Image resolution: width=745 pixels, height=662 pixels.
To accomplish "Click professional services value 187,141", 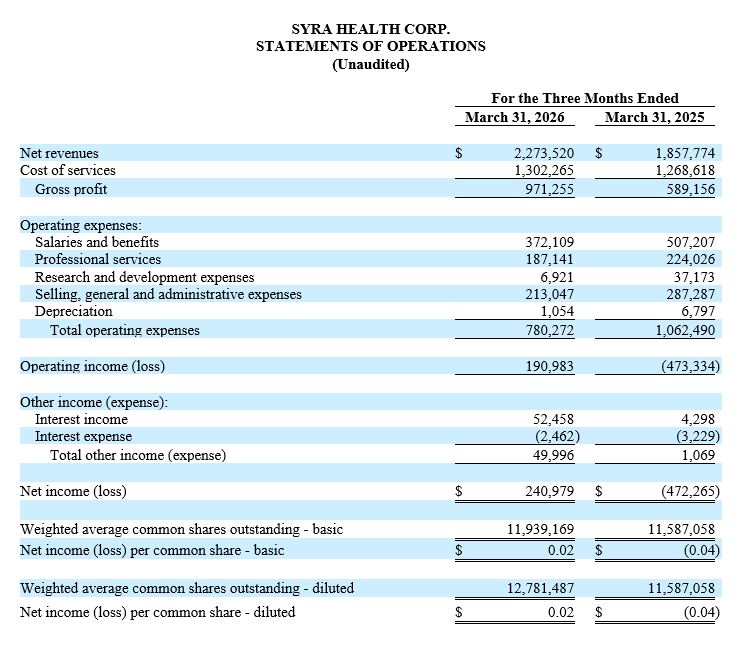I will (x=550, y=259).
